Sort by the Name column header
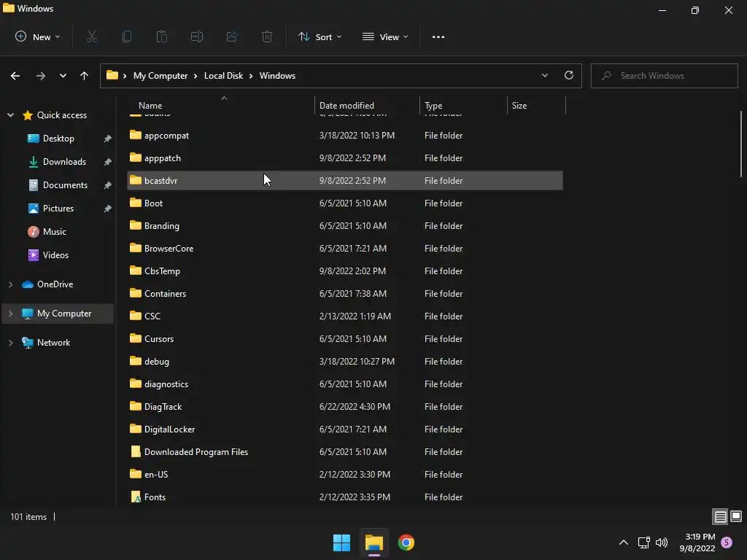 [220, 105]
